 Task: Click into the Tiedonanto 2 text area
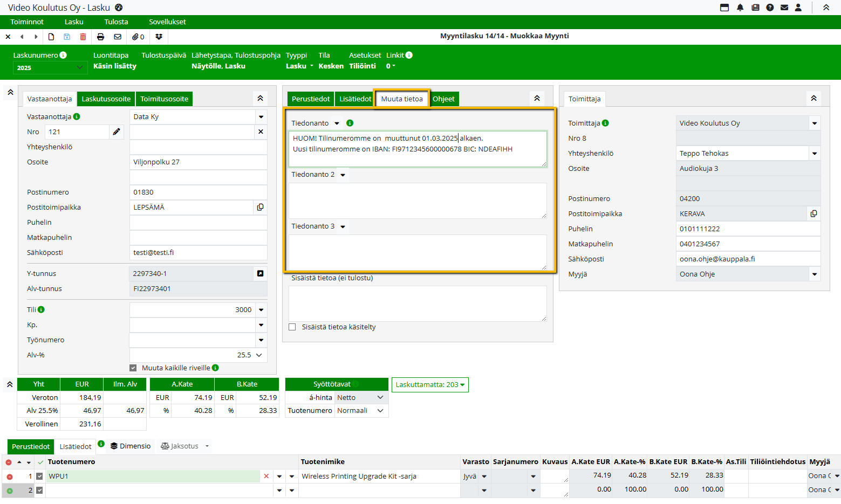tap(418, 201)
